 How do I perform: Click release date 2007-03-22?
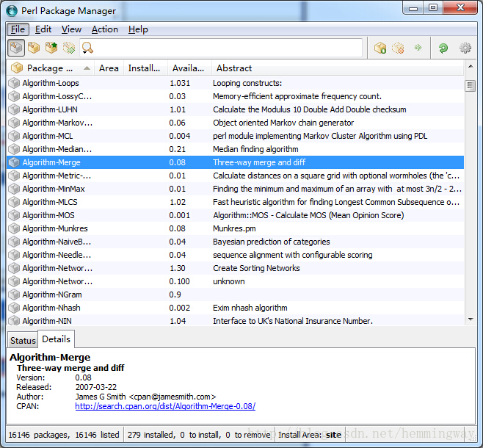coord(96,387)
